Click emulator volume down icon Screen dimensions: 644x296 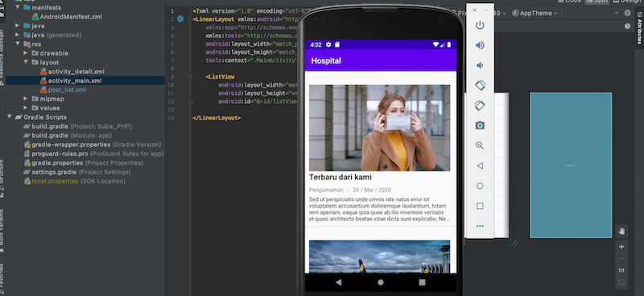pos(480,65)
